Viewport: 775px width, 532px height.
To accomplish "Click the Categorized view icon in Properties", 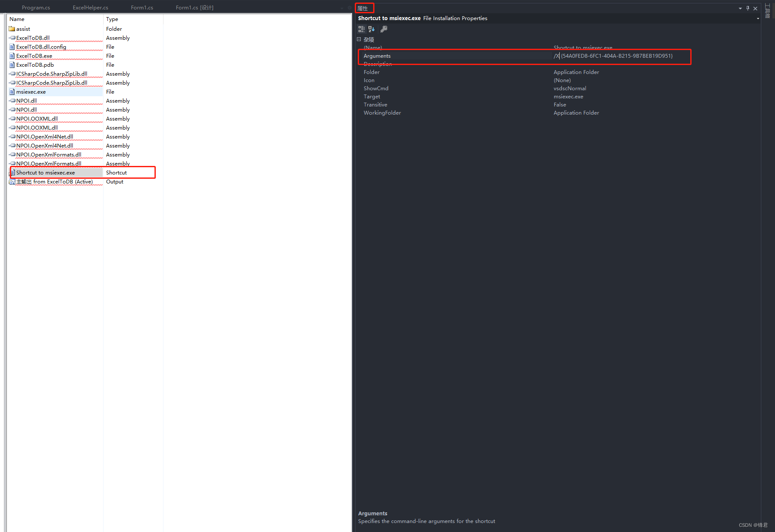I will pos(362,29).
